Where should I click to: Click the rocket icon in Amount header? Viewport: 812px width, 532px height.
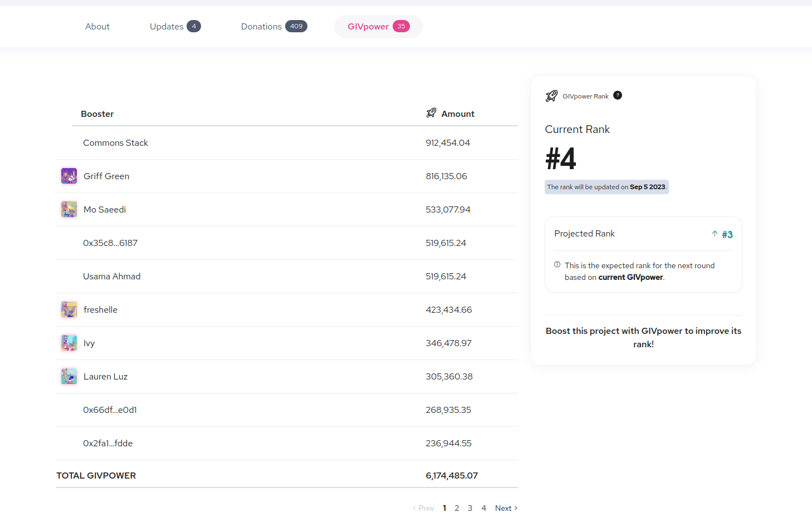coord(431,113)
